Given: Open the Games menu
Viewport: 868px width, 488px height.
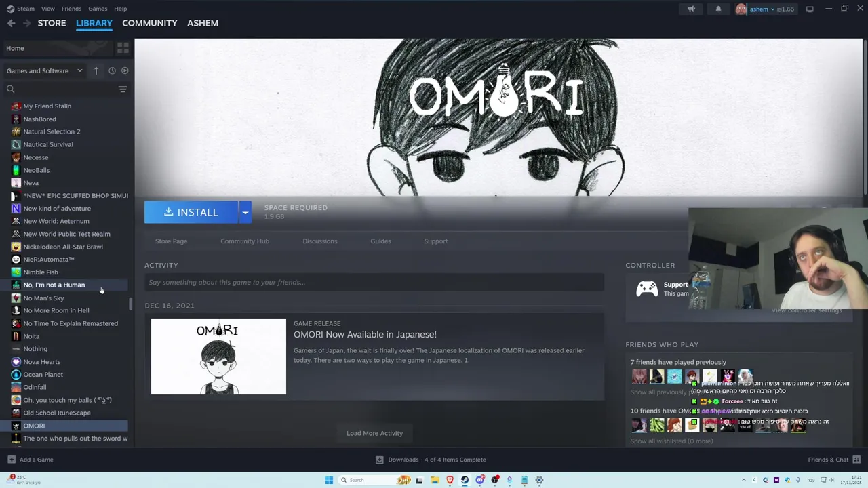Looking at the screenshot, I should (98, 9).
